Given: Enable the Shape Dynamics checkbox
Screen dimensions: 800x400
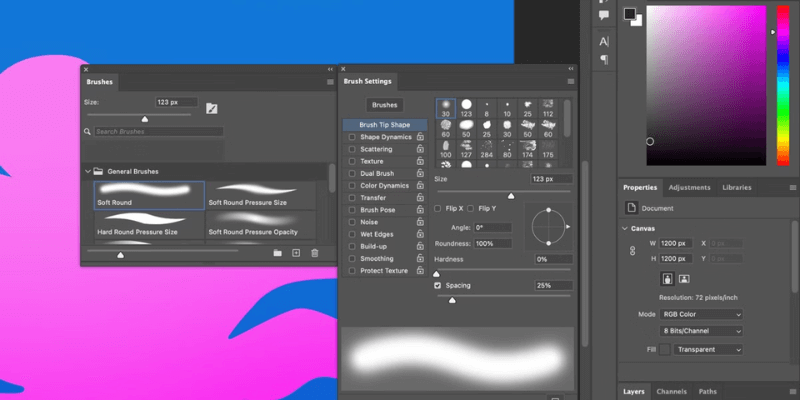Looking at the screenshot, I should [x=352, y=137].
